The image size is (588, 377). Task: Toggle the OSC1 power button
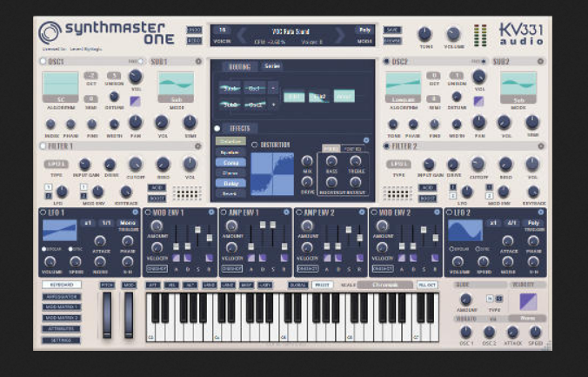[x=43, y=61]
